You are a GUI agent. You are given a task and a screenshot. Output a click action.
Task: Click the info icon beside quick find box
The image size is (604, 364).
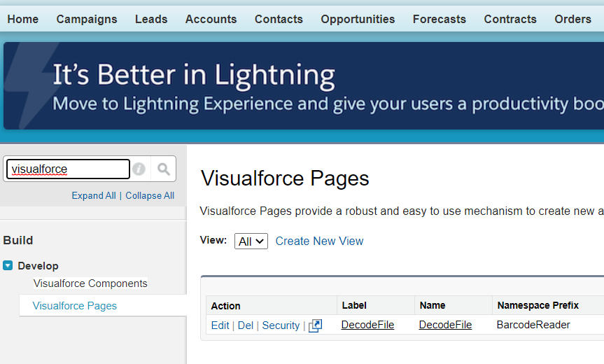pos(139,169)
